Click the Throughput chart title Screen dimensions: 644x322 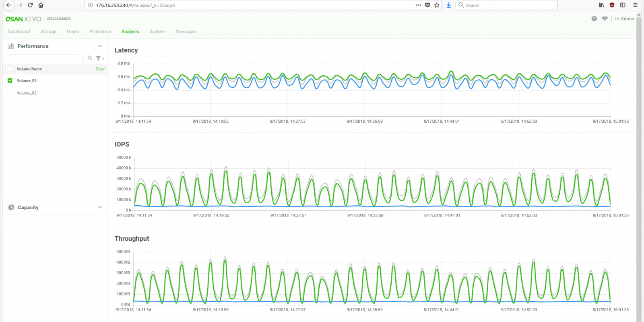coord(132,239)
